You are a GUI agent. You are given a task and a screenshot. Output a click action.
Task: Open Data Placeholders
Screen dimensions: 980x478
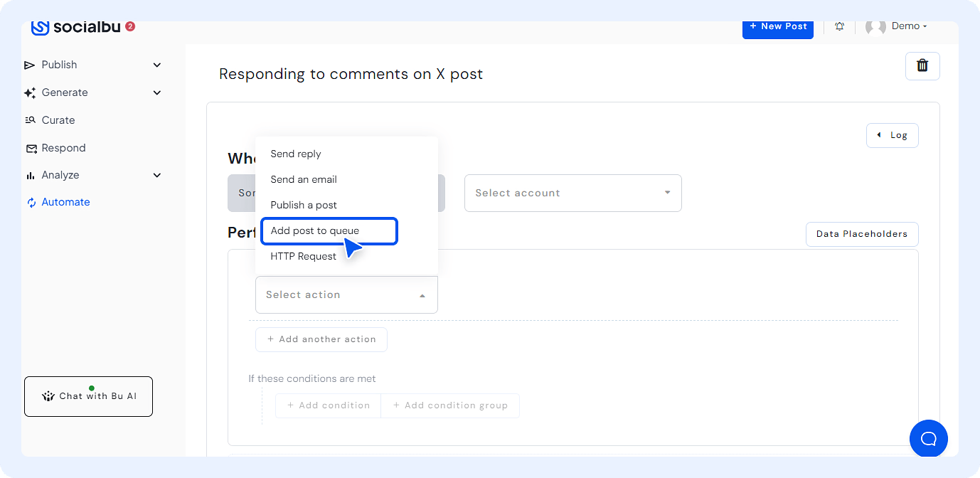861,234
